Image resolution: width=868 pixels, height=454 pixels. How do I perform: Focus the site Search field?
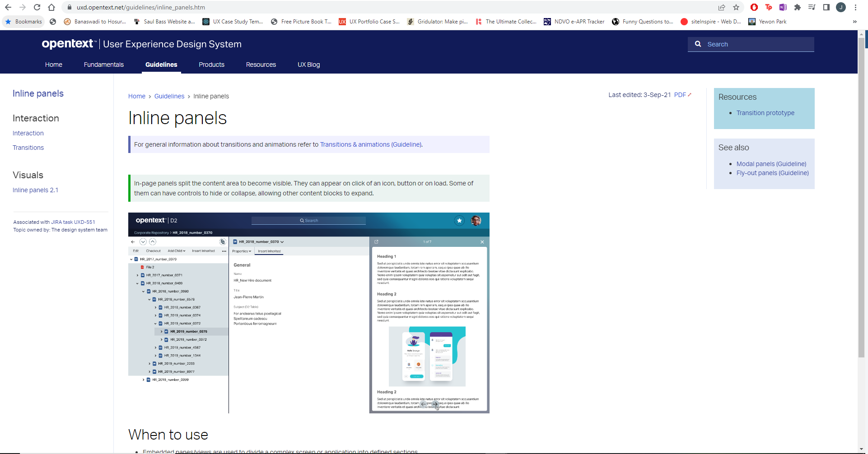click(751, 44)
